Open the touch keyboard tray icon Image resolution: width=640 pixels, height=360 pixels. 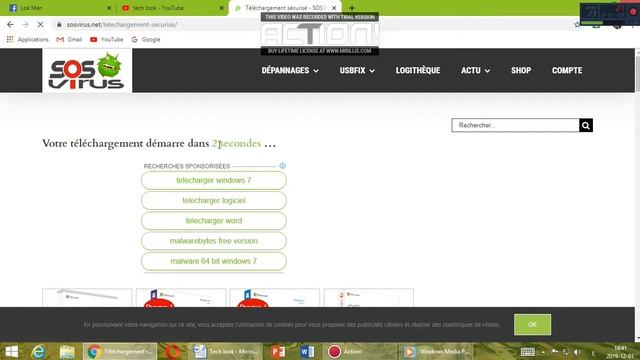click(527, 352)
